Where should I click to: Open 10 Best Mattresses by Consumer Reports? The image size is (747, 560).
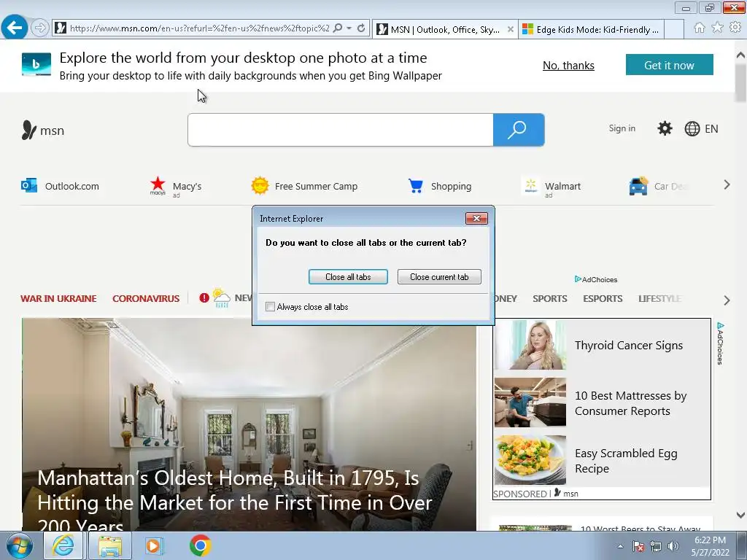pos(630,403)
